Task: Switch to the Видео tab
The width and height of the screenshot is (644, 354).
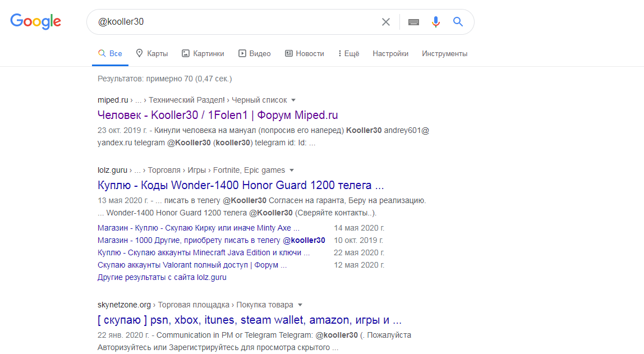Action: pos(255,53)
